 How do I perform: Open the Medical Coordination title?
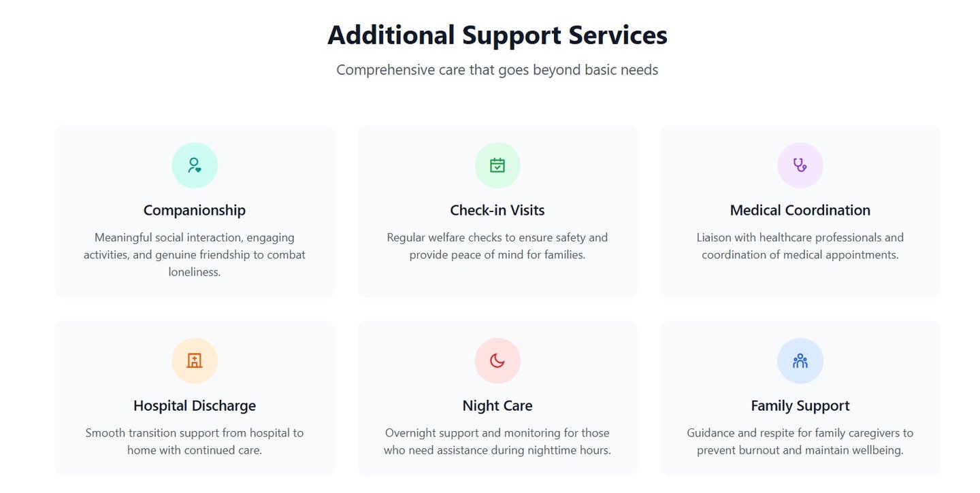click(800, 210)
